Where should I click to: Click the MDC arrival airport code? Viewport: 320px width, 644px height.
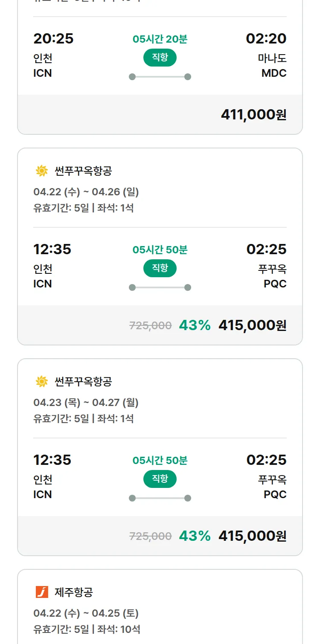pyautogui.click(x=274, y=73)
